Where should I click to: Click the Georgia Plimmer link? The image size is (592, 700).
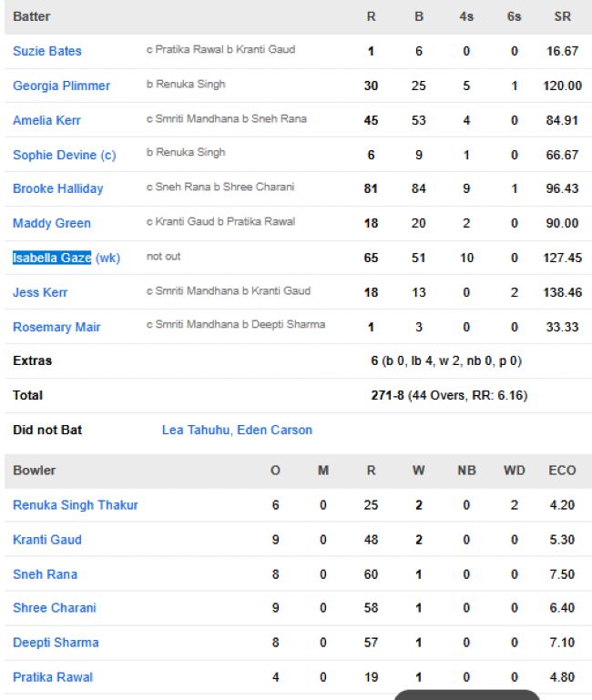61,86
